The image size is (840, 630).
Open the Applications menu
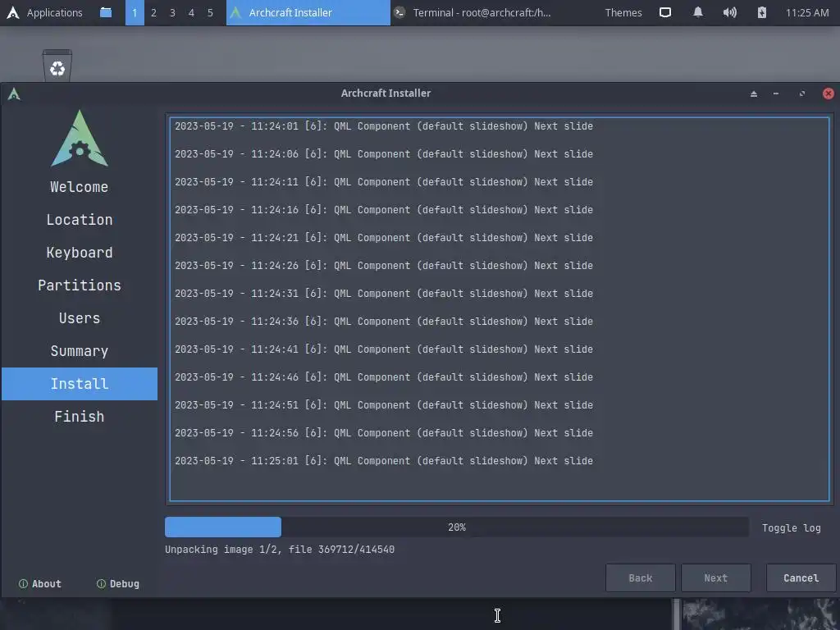point(44,12)
